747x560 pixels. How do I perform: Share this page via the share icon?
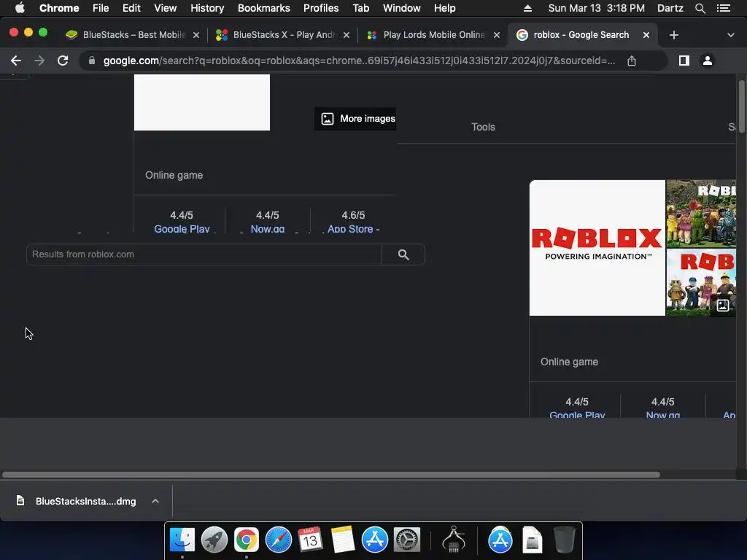tap(632, 61)
